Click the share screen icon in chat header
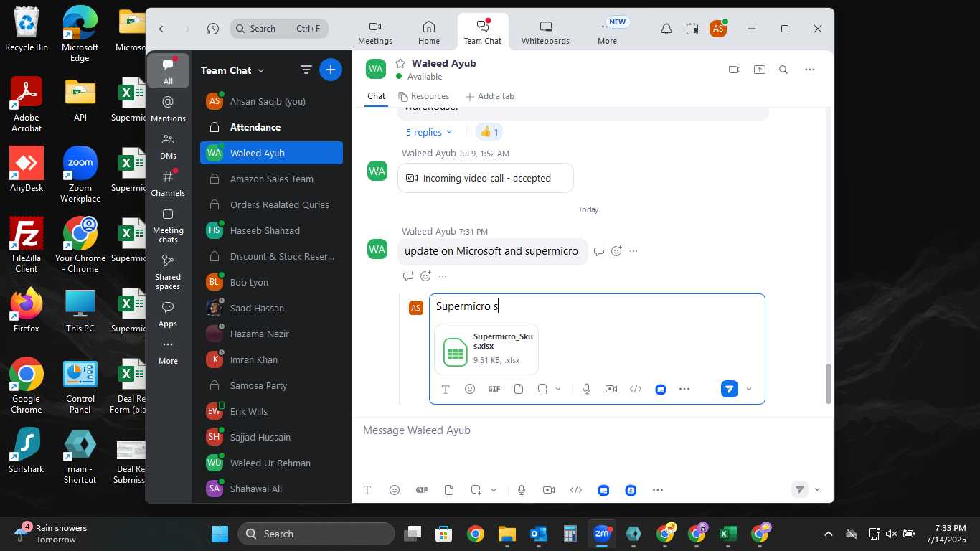The width and height of the screenshot is (980, 551). 760,70
